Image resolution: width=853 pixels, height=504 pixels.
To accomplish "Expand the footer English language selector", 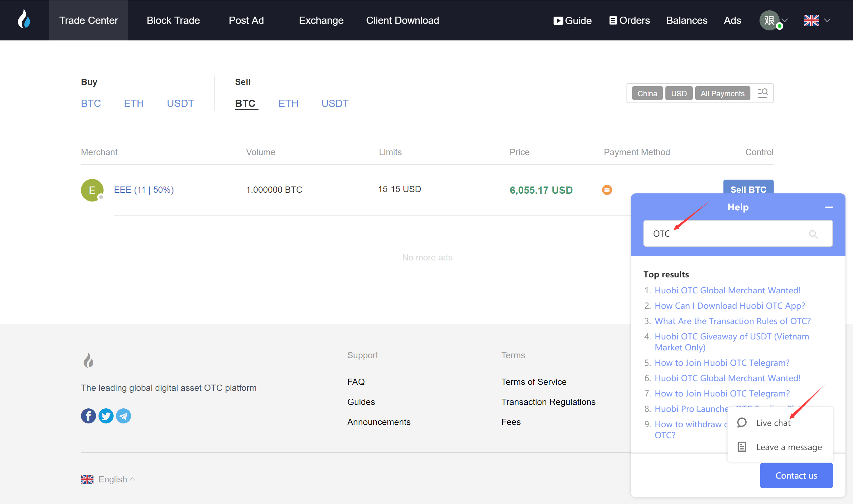I will 117,479.
